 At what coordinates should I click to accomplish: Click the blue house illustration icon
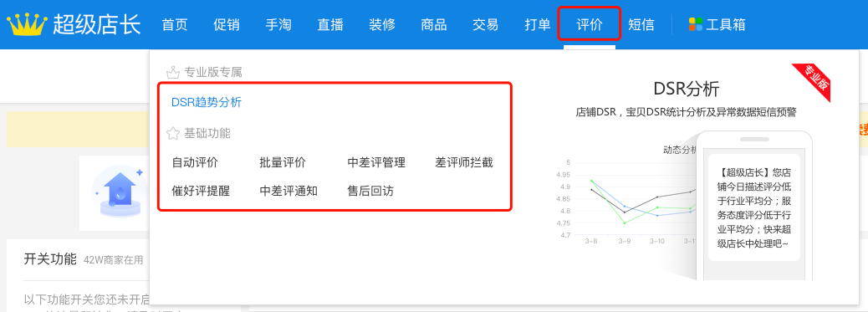coord(120,192)
